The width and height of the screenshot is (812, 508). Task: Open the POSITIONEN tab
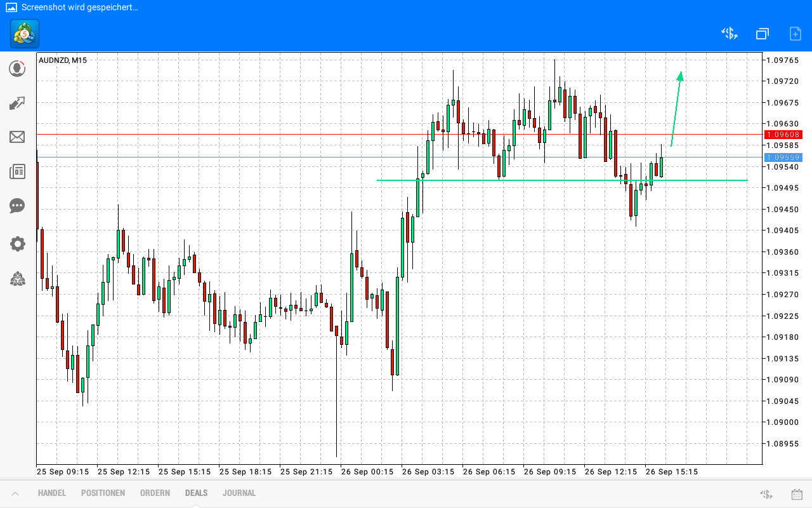(103, 493)
